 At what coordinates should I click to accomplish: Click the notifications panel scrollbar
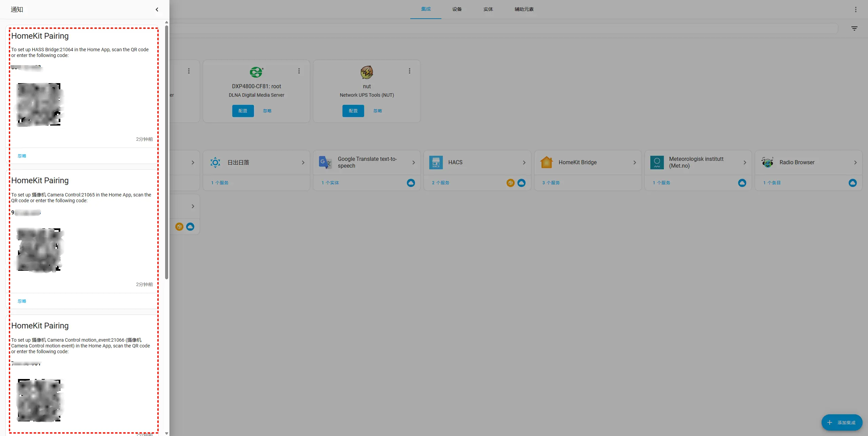166,153
